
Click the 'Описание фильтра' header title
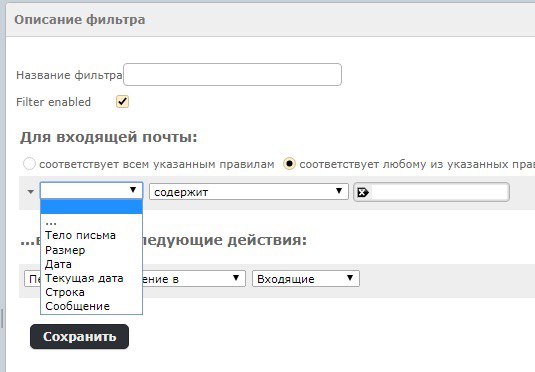point(80,20)
